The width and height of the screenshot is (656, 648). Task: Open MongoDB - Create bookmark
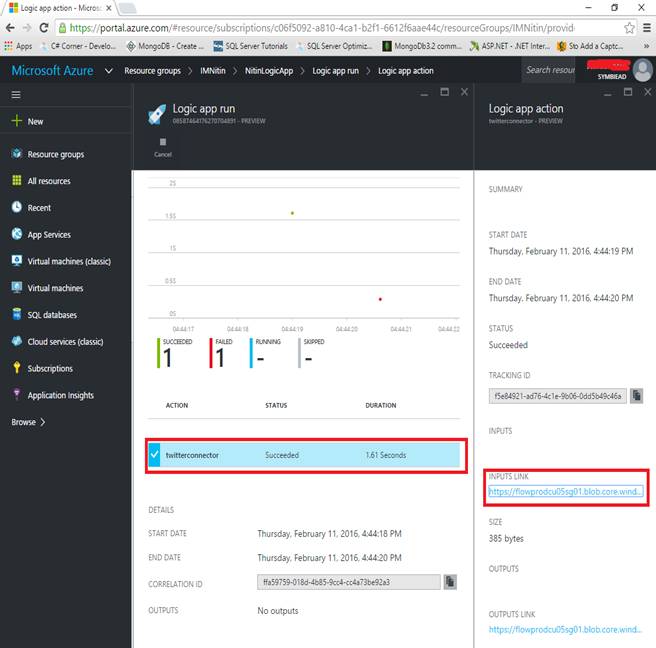[165, 46]
